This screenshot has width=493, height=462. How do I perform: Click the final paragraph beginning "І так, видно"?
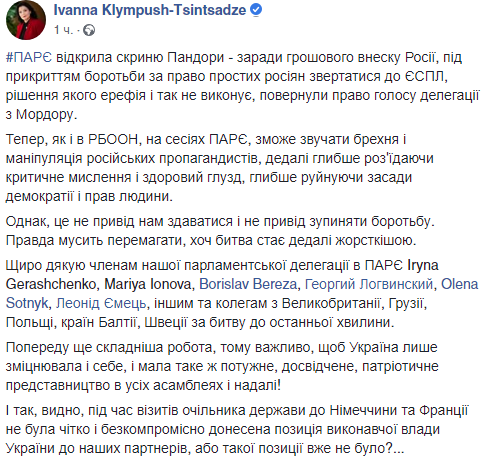(237, 429)
